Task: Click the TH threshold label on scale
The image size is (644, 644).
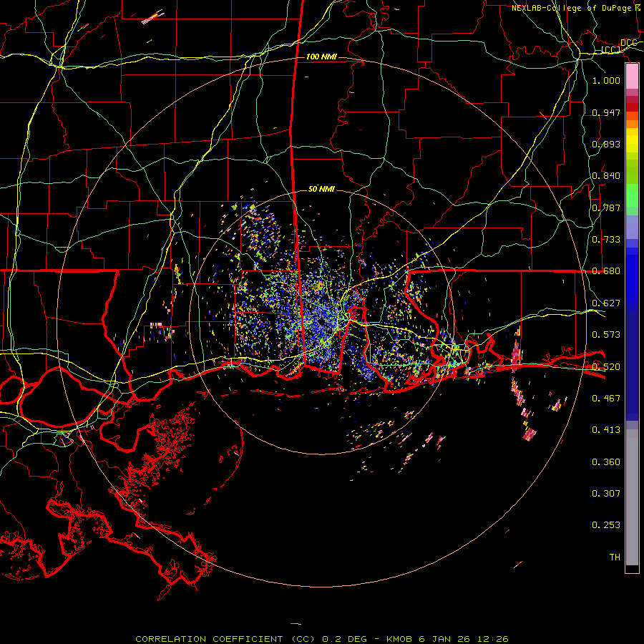Action: click(x=615, y=557)
